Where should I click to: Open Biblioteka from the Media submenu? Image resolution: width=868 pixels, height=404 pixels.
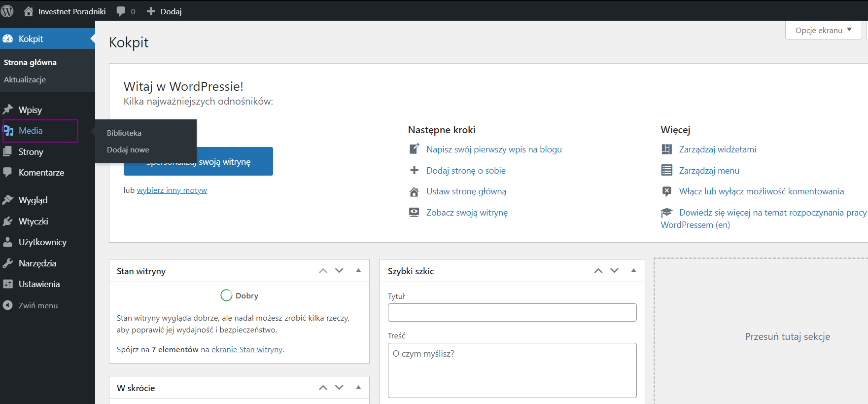124,133
